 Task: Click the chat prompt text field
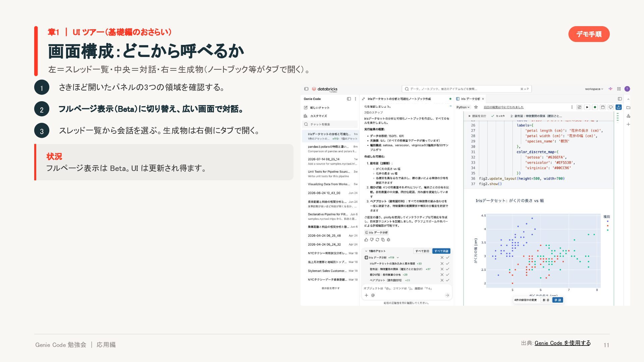(x=407, y=288)
